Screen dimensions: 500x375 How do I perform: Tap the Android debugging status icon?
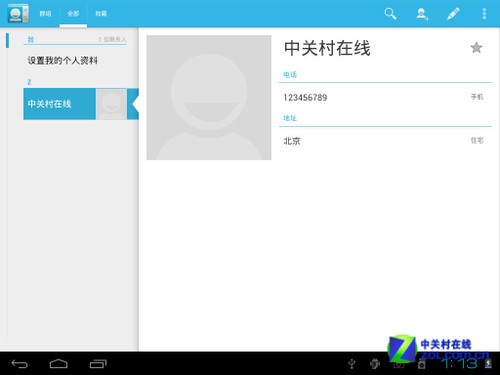pos(375,364)
